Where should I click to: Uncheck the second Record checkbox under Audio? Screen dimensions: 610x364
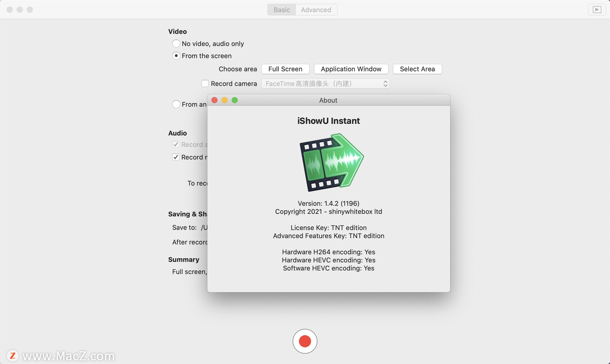coord(176,157)
